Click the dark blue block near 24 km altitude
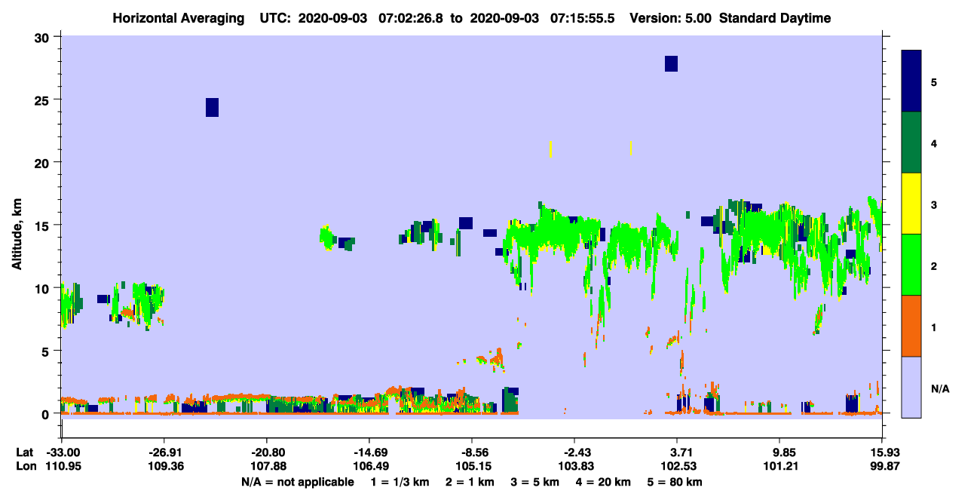The height and width of the screenshot is (503, 980). (212, 107)
